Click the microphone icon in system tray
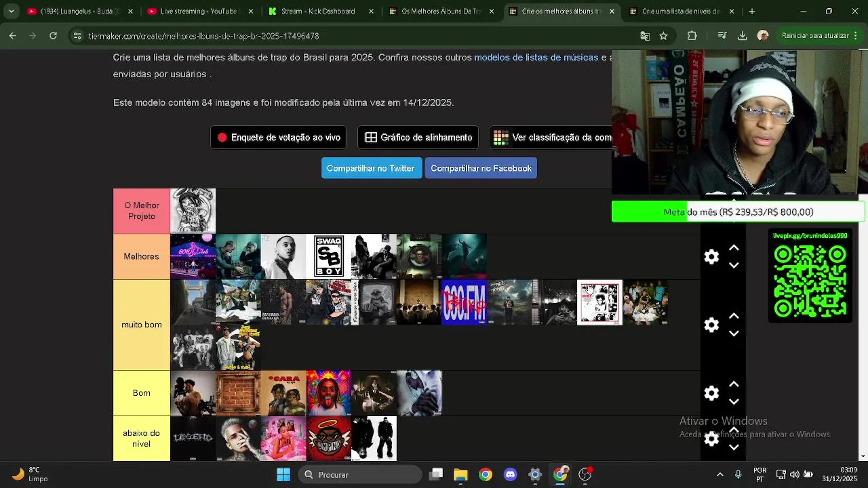The image size is (868, 488). click(x=738, y=474)
